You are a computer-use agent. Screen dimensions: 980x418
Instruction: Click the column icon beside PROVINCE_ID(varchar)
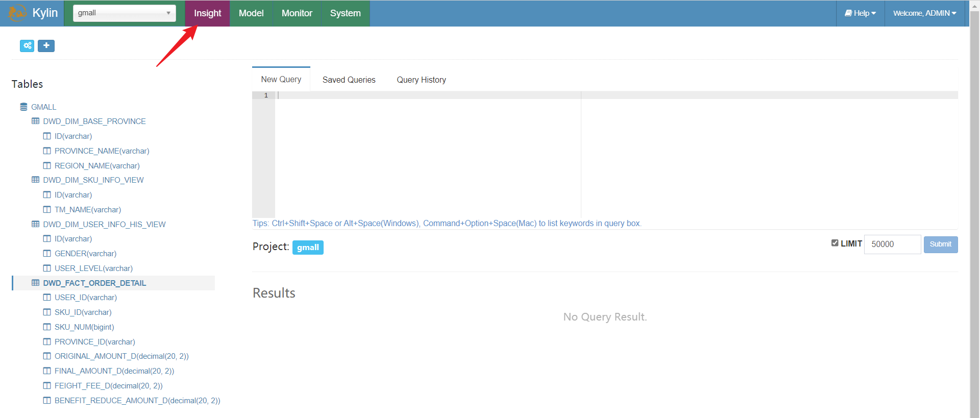click(47, 342)
